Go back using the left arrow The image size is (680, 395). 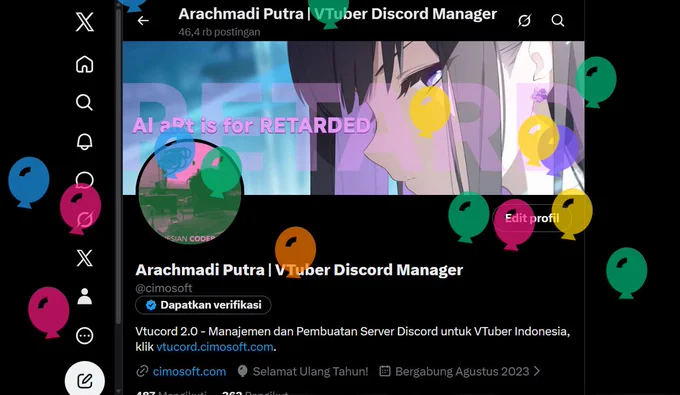pyautogui.click(x=143, y=20)
